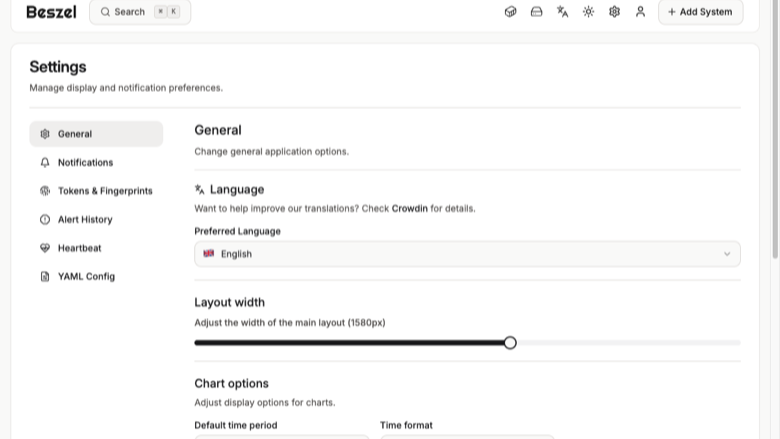The width and height of the screenshot is (780, 439).
Task: Open Tokens & Fingerprints tab
Action: 96,191
